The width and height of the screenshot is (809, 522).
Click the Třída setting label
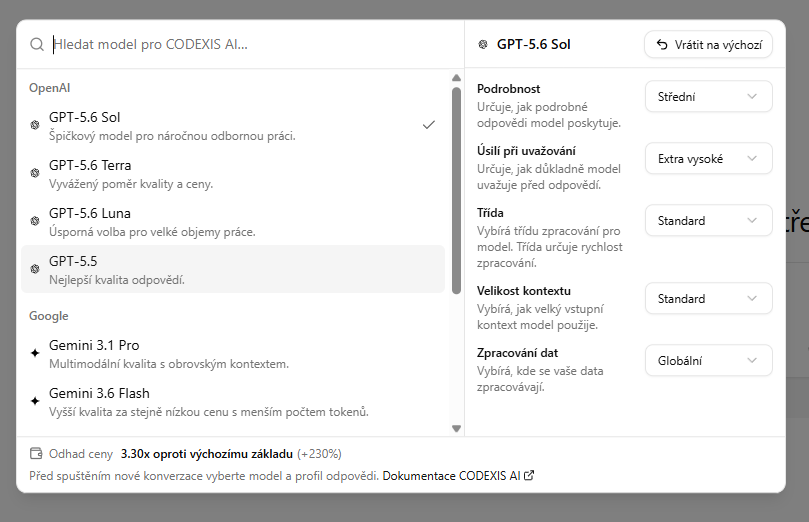(x=490, y=213)
